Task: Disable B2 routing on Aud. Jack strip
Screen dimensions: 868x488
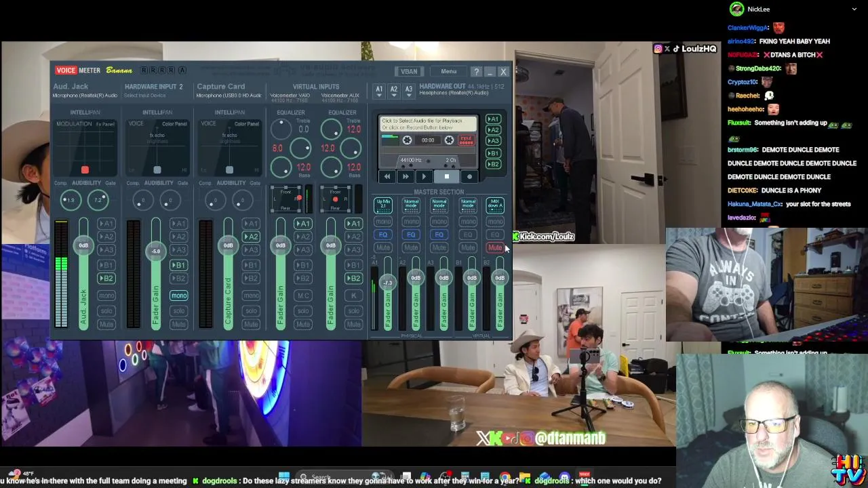Action: click(x=106, y=279)
